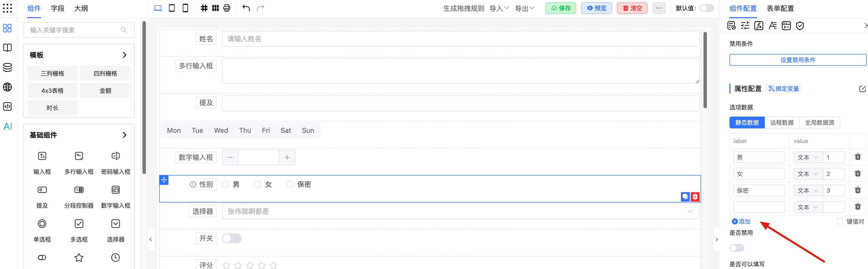Click the undo arrow icon
This screenshot has width=868, height=269.
tap(246, 8)
